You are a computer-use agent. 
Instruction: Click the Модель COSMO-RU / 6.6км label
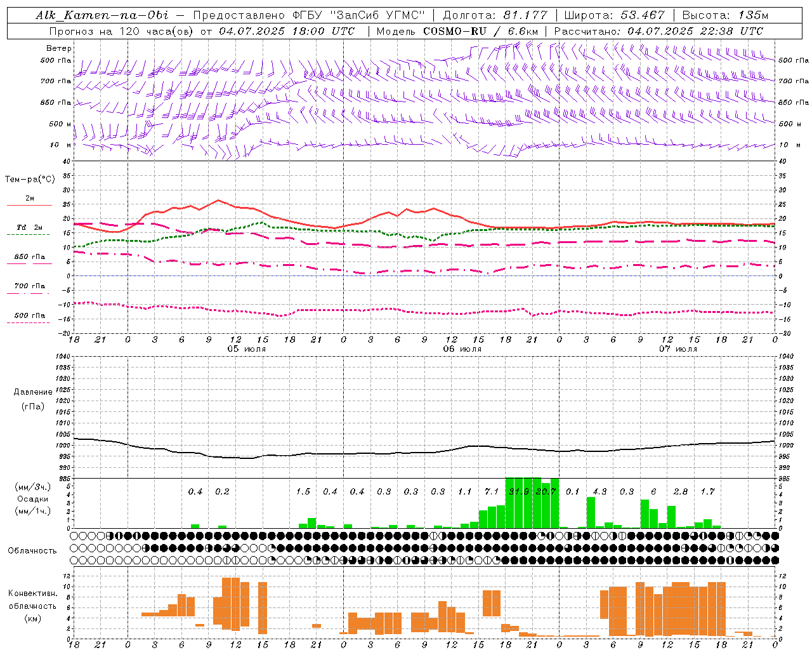pyautogui.click(x=457, y=31)
